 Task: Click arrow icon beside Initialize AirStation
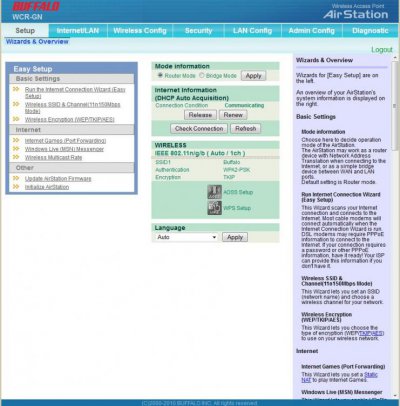16,187
